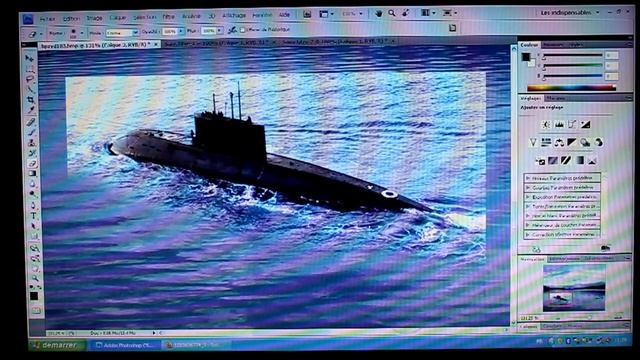Launch Bridge from the application bar

click(307, 14)
